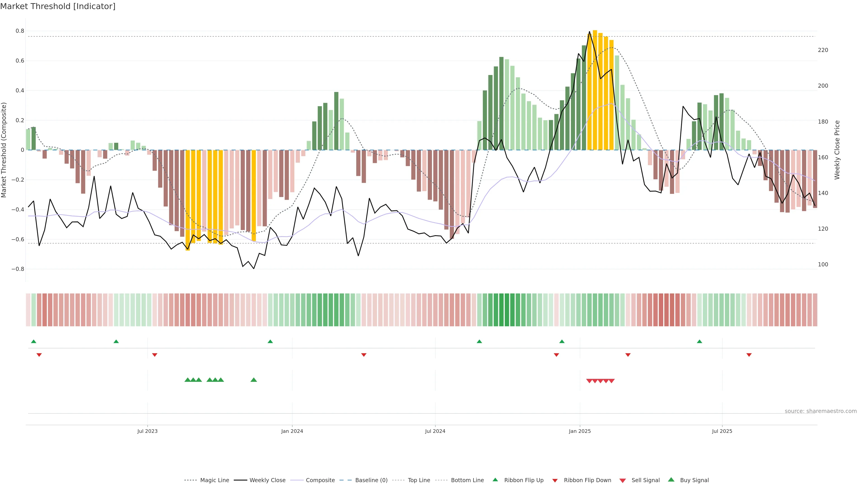Click the Sell Signal legend triangle

click(x=623, y=481)
